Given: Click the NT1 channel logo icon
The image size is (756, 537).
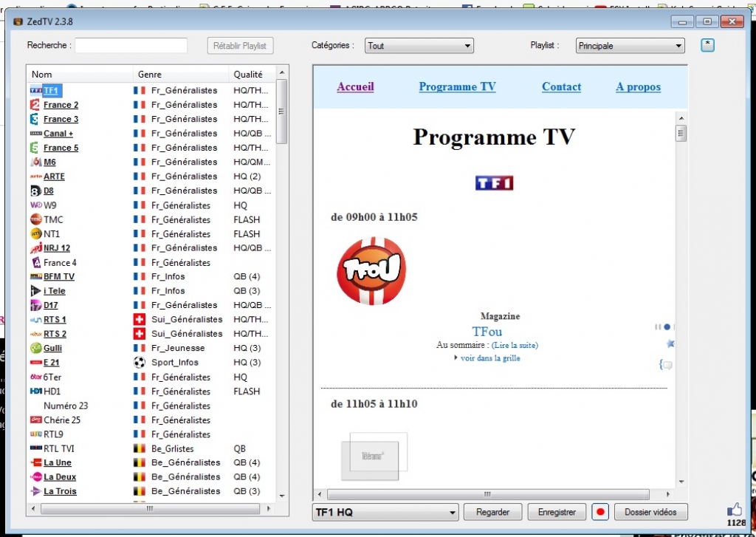Looking at the screenshot, I should 36,234.
